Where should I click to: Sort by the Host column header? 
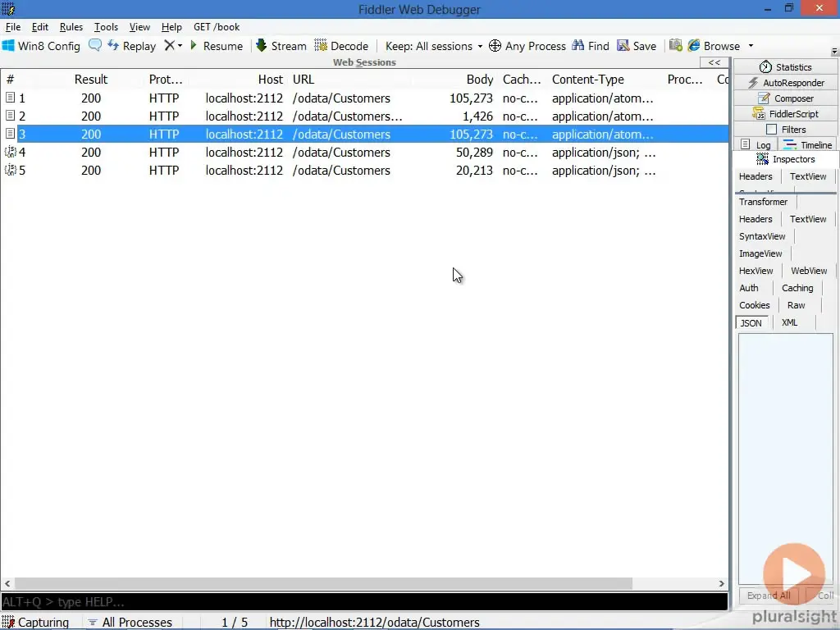271,80
